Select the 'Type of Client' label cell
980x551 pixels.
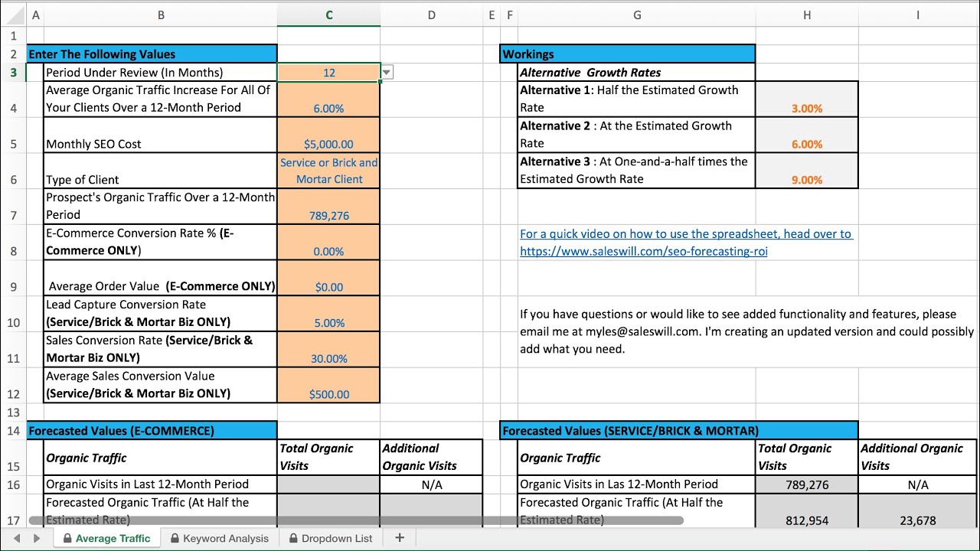coord(161,171)
